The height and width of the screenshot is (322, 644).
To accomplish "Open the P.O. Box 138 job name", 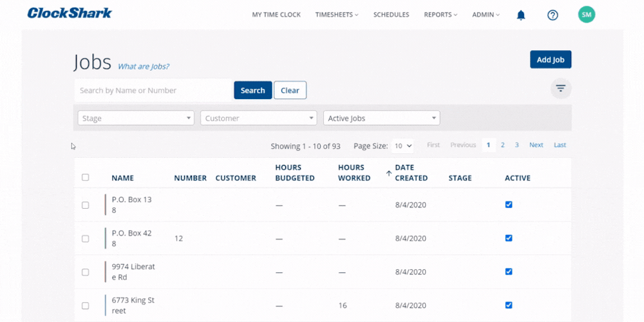I will 131,205.
